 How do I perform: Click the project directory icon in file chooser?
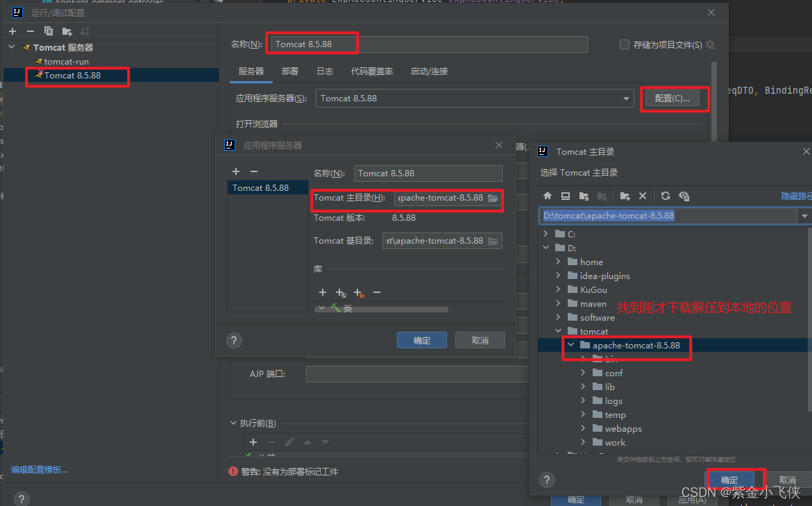pos(584,196)
